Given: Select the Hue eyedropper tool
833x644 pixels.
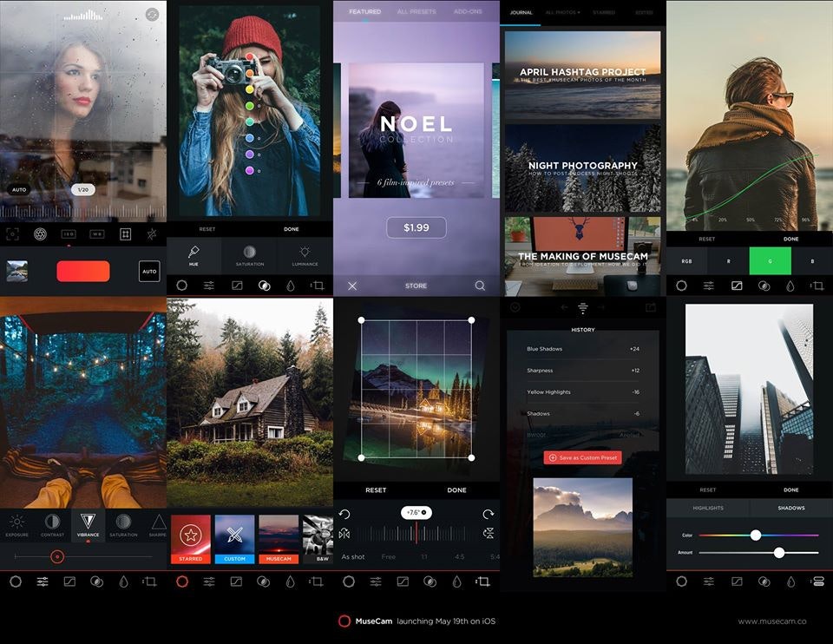Looking at the screenshot, I should tap(194, 253).
